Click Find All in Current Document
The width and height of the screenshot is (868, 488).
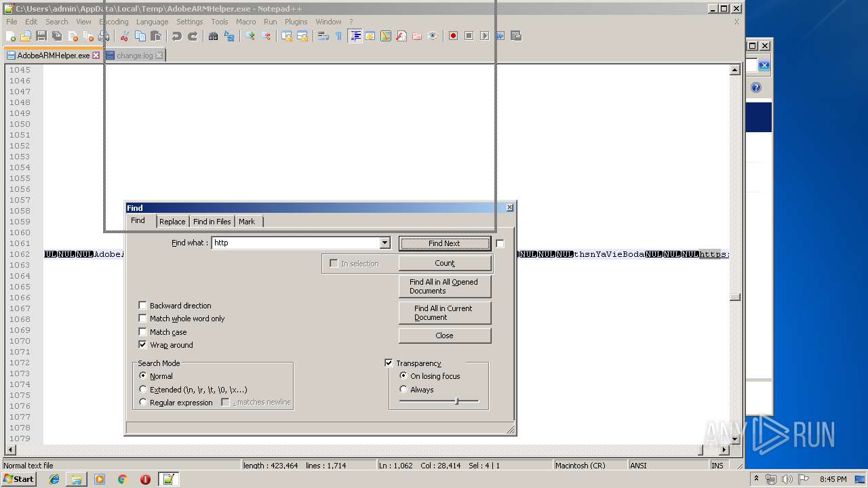click(445, 313)
